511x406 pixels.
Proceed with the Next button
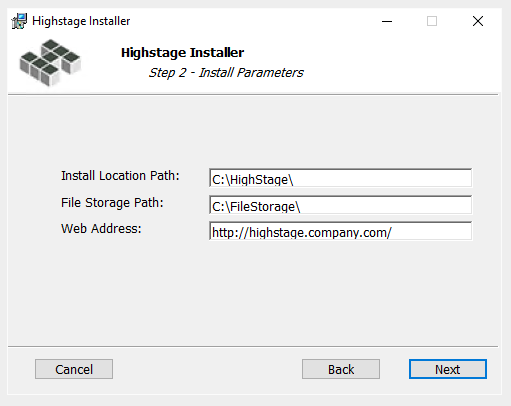pos(448,369)
